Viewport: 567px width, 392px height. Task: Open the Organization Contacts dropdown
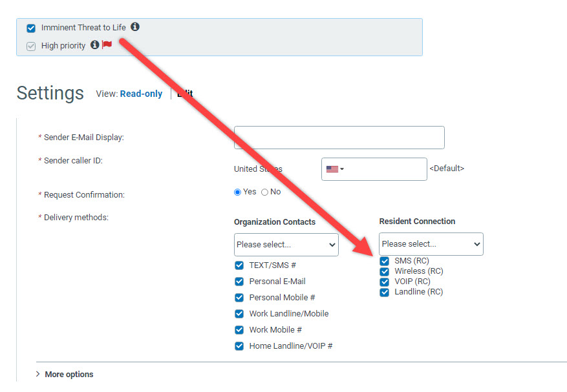[x=286, y=244]
